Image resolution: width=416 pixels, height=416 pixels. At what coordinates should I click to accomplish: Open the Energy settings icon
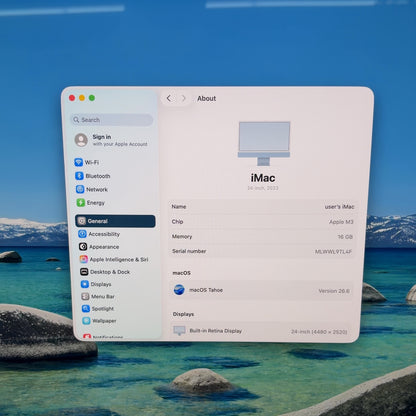coord(81,203)
